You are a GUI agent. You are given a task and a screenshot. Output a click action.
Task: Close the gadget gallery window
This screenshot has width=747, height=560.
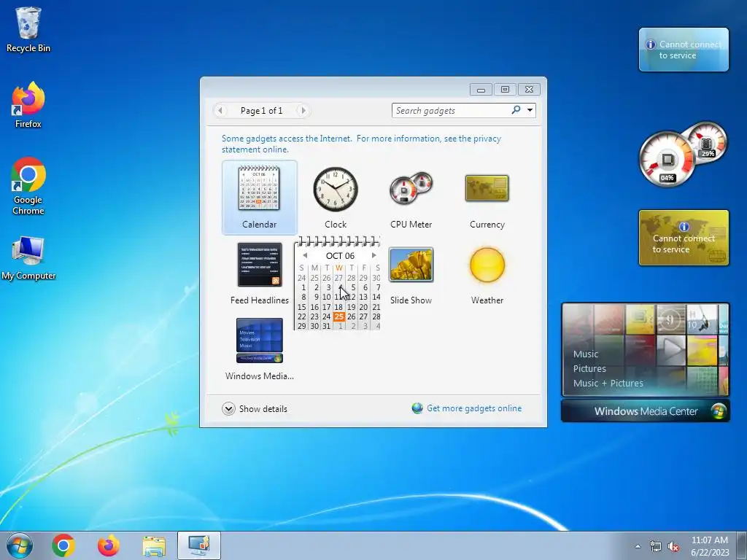point(529,89)
